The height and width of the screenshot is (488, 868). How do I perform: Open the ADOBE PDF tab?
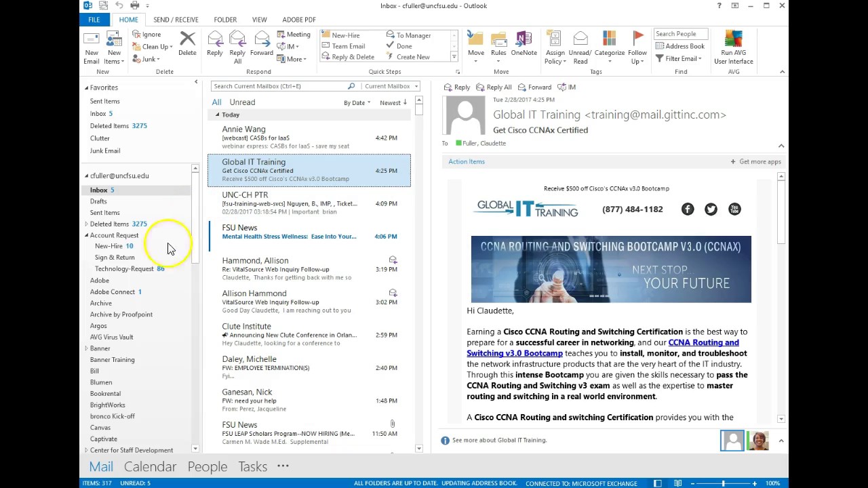click(299, 20)
